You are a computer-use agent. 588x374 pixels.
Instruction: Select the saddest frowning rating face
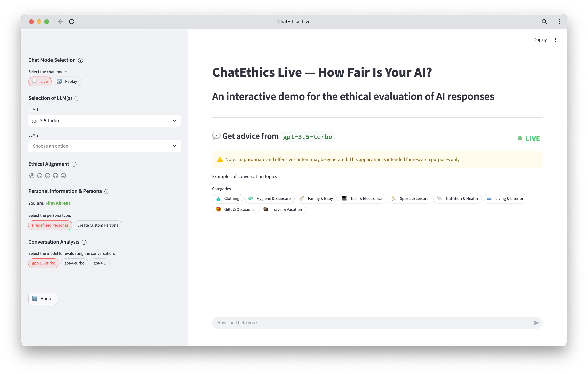coord(32,176)
